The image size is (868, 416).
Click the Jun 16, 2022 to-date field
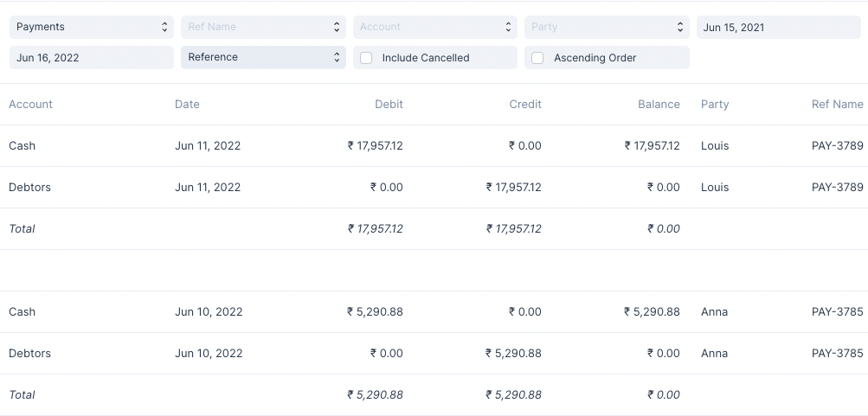pos(91,58)
